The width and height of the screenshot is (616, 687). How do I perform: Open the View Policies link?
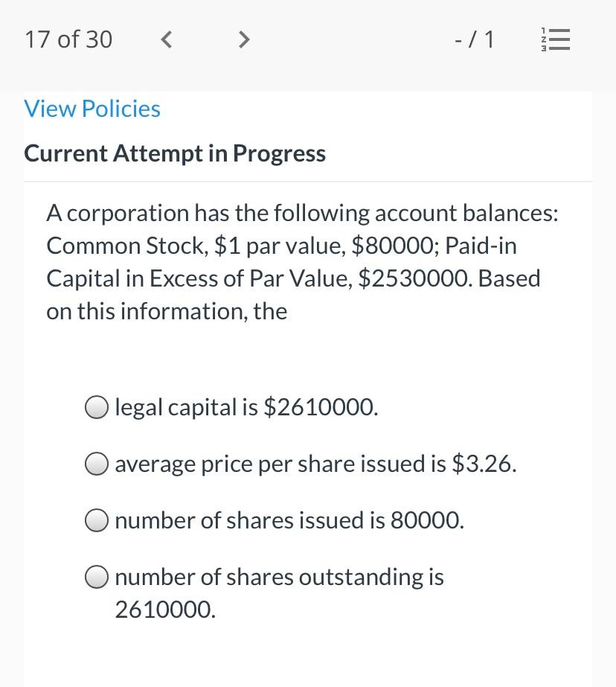pyautogui.click(x=92, y=108)
